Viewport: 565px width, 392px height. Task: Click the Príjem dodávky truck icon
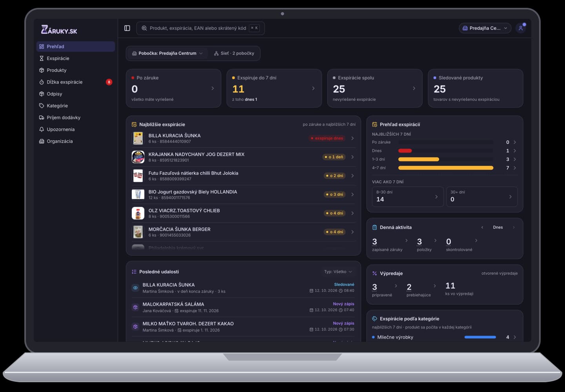(42, 118)
